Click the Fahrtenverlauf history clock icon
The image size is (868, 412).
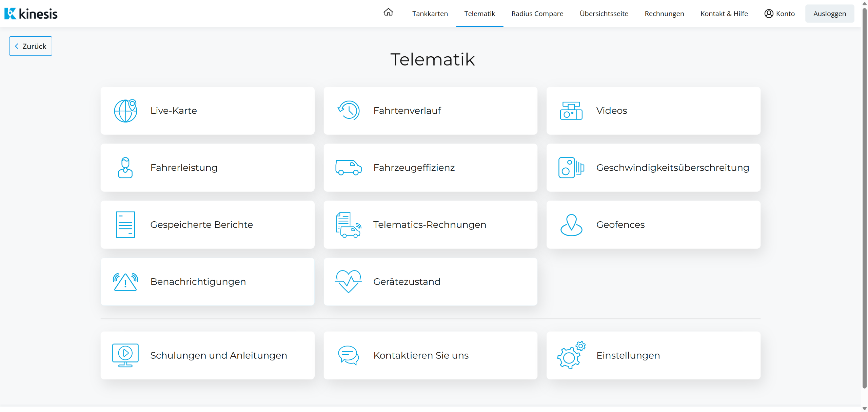[348, 111]
